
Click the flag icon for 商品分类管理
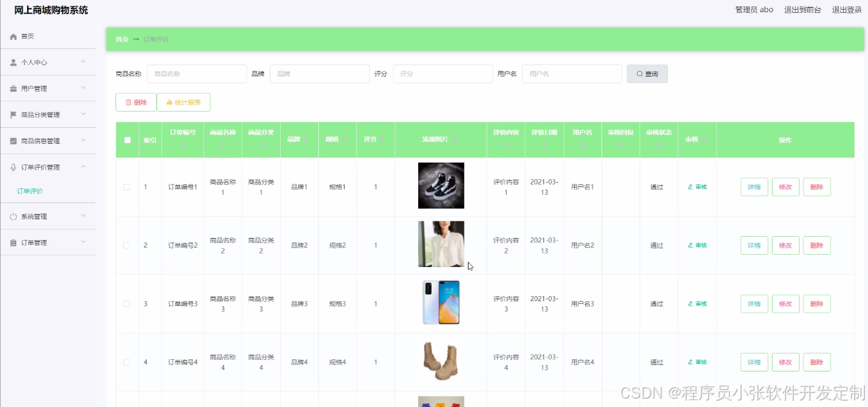(x=14, y=115)
